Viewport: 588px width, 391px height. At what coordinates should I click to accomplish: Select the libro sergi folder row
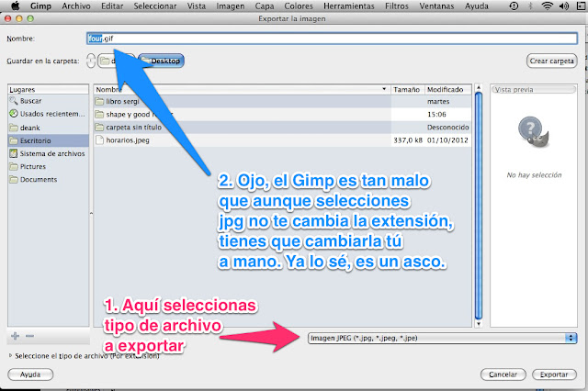(x=282, y=101)
